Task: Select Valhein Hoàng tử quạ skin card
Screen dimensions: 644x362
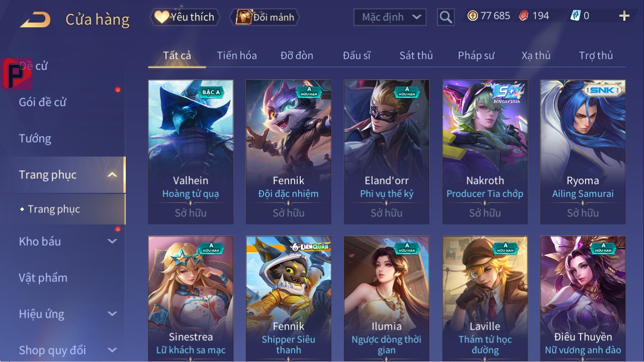Action: click(191, 152)
